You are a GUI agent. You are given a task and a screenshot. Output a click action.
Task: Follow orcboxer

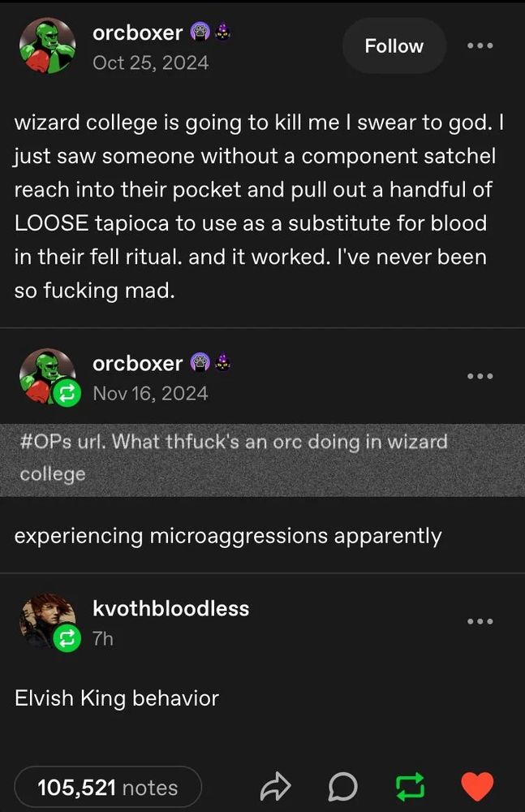[x=394, y=46]
